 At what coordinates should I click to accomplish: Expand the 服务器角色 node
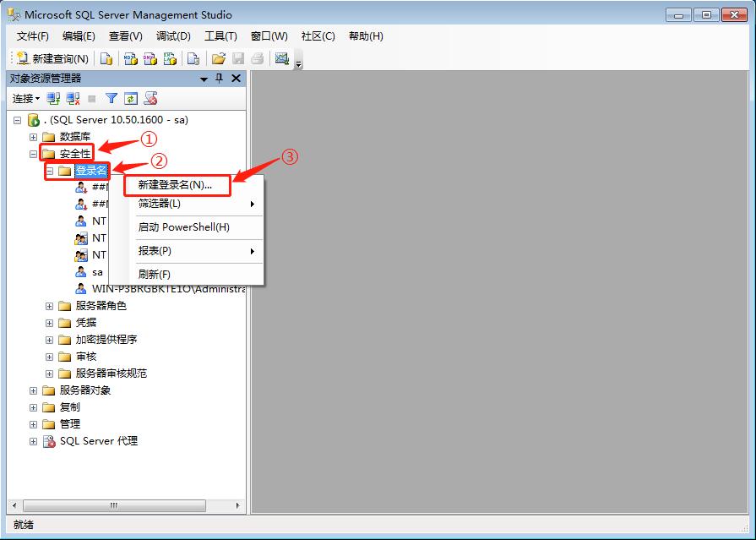pyautogui.click(x=50, y=306)
